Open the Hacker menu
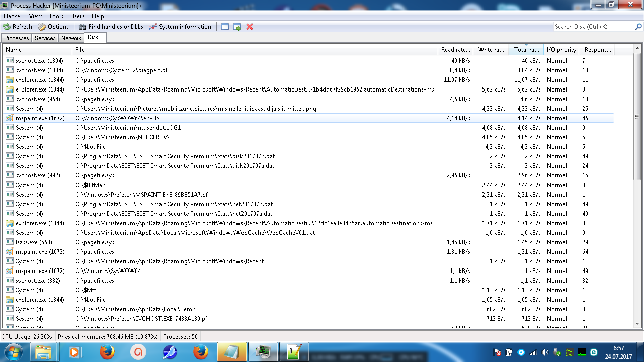The height and width of the screenshot is (362, 644). click(x=13, y=16)
